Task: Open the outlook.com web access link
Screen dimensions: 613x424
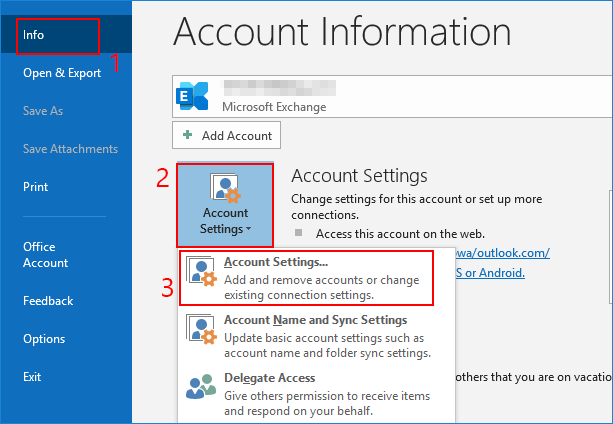Action: coord(503,253)
